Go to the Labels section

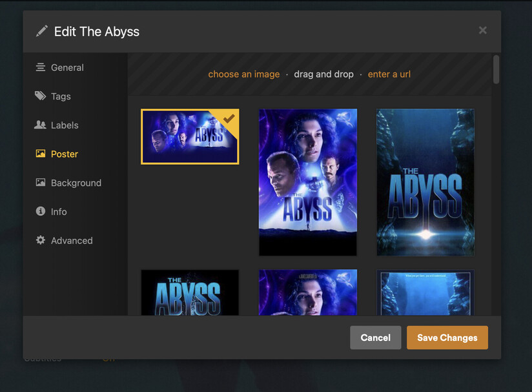point(65,125)
